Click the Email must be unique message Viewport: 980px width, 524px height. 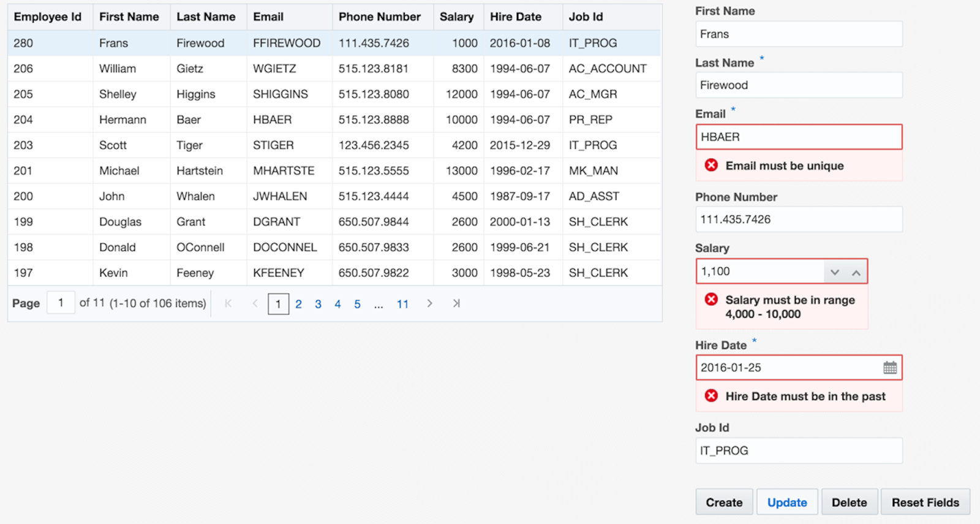(x=785, y=165)
